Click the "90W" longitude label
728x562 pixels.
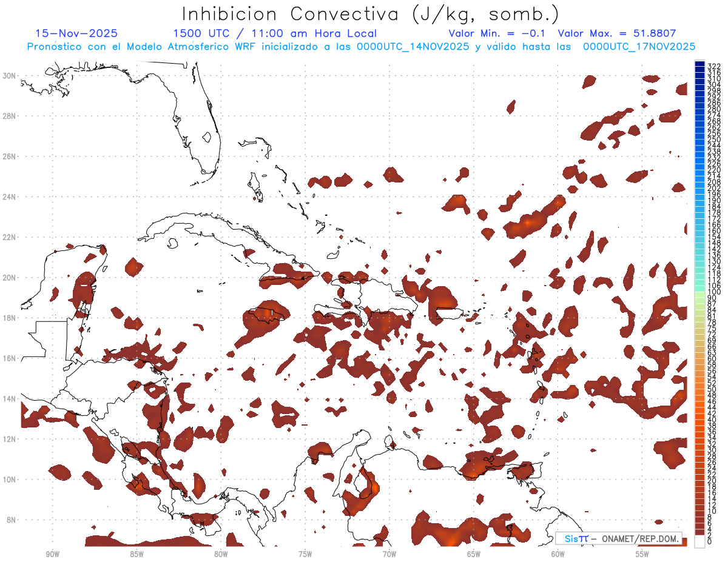52,554
